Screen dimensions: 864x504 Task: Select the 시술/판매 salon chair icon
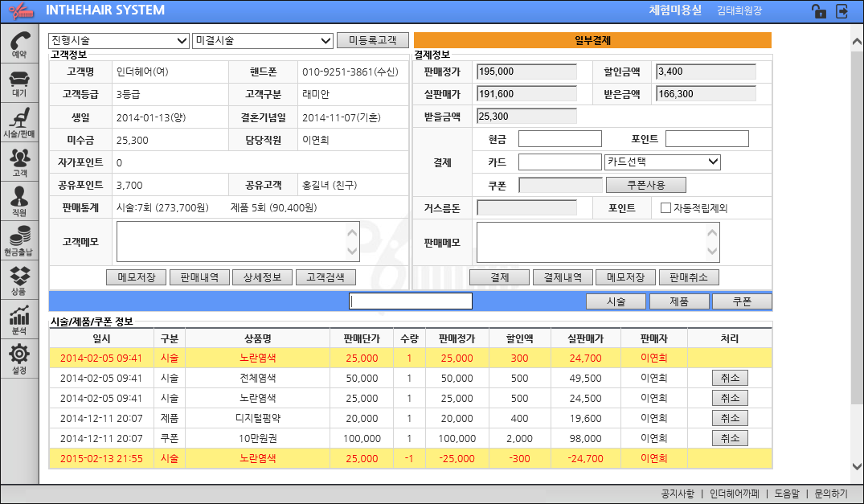(19, 122)
